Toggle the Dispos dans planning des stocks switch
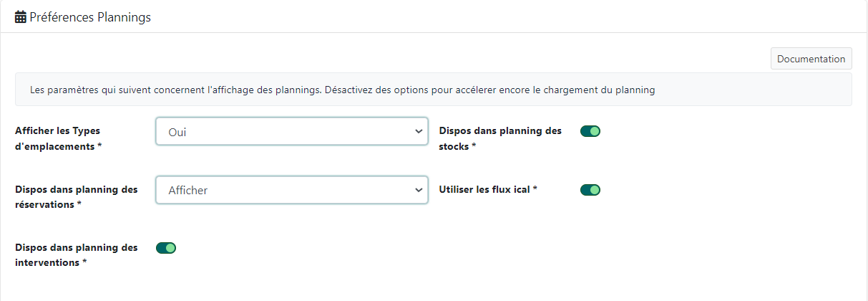 click(x=590, y=131)
